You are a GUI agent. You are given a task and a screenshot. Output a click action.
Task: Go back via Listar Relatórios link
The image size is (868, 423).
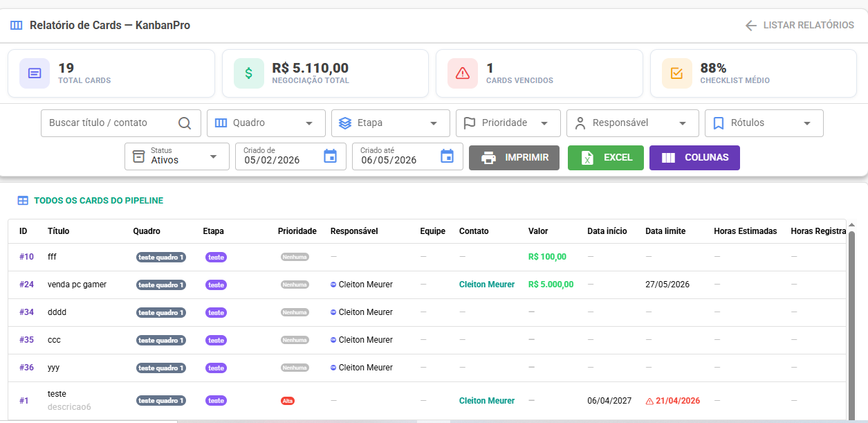click(x=800, y=26)
